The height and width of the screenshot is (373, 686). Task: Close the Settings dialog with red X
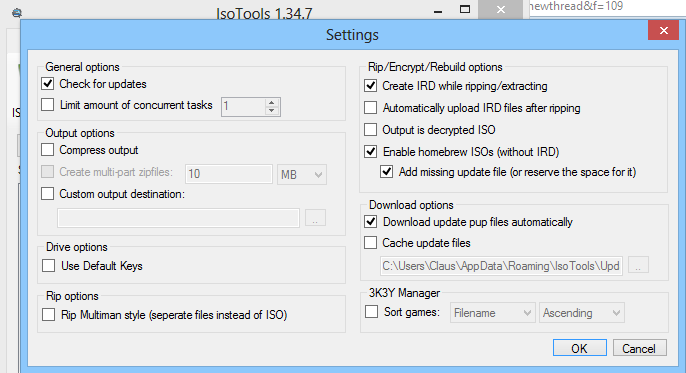(663, 30)
